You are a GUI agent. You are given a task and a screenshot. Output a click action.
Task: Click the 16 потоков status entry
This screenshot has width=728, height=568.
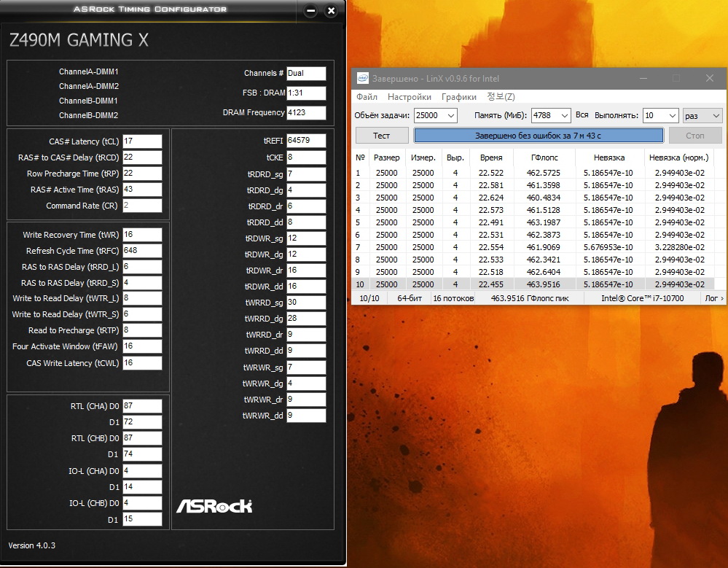453,298
